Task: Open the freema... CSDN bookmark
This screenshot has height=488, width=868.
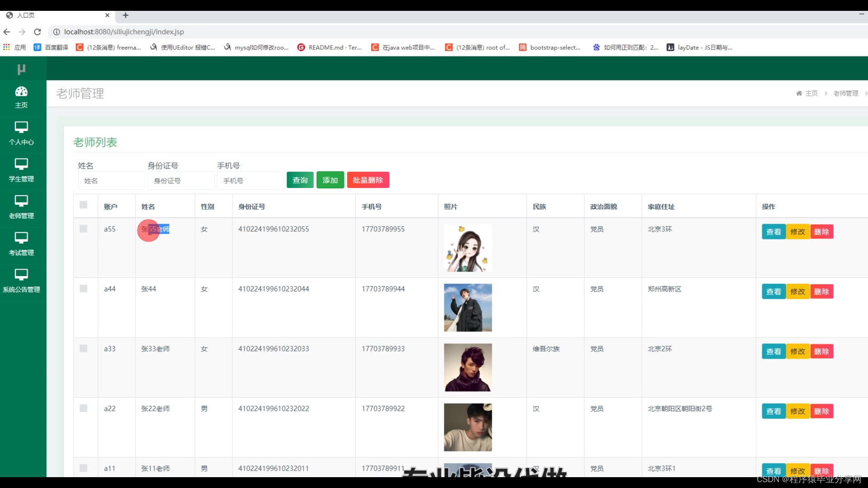Action: click(108, 47)
